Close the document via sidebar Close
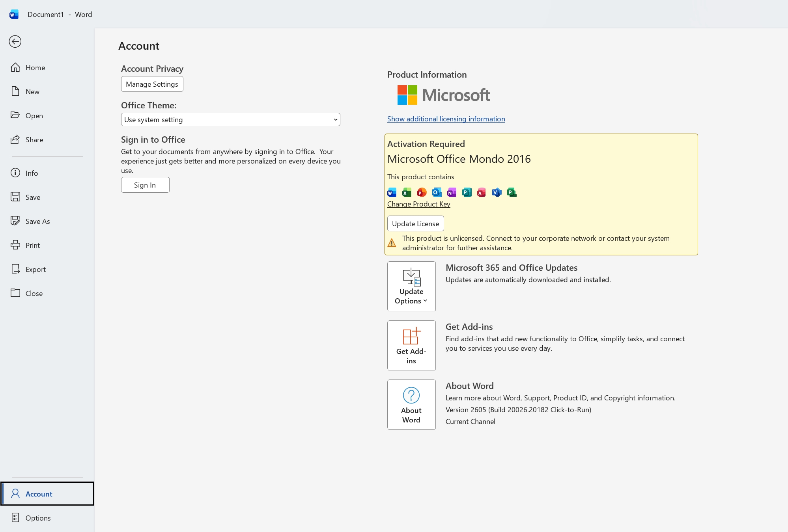Screen dimensions: 788x532 [47, 293]
